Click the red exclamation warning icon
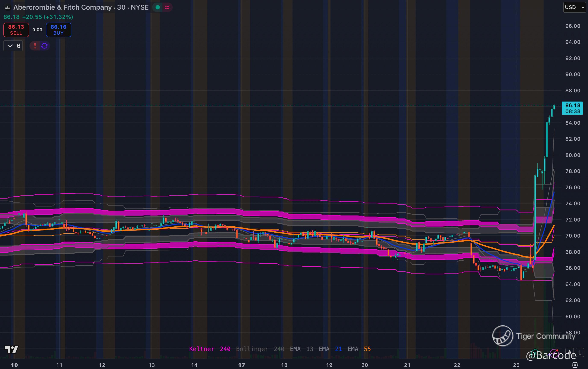 tap(35, 46)
